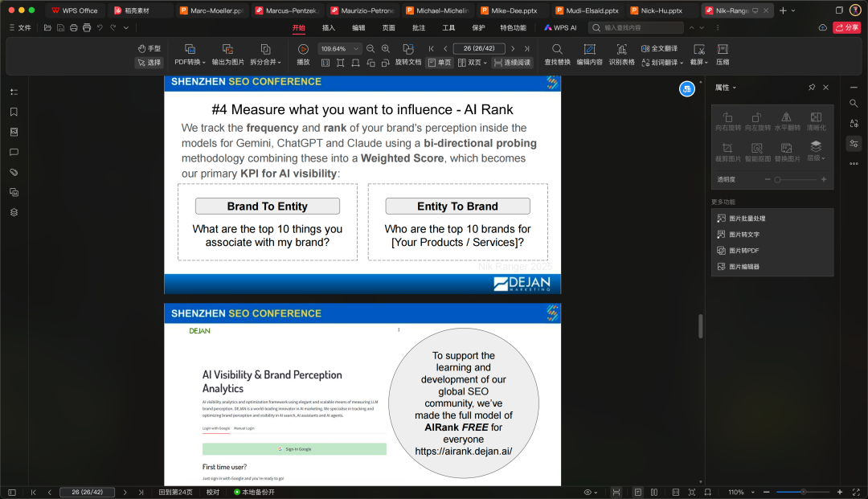
Task: Open the 文件 file menu
Action: (20, 27)
